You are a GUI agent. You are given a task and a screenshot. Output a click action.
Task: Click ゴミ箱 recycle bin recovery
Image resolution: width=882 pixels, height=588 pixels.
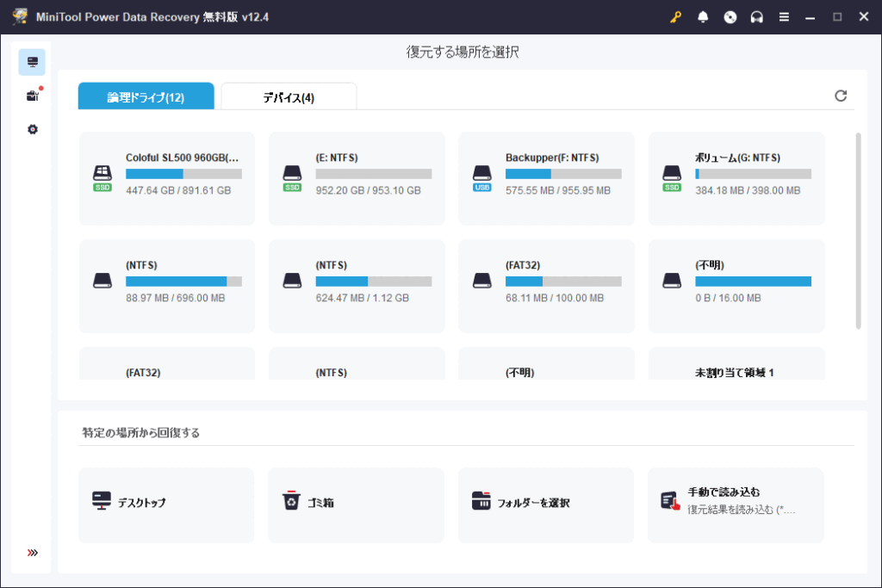(356, 505)
